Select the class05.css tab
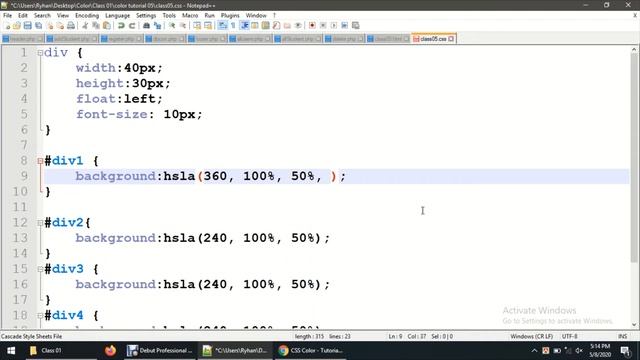 coord(433,39)
